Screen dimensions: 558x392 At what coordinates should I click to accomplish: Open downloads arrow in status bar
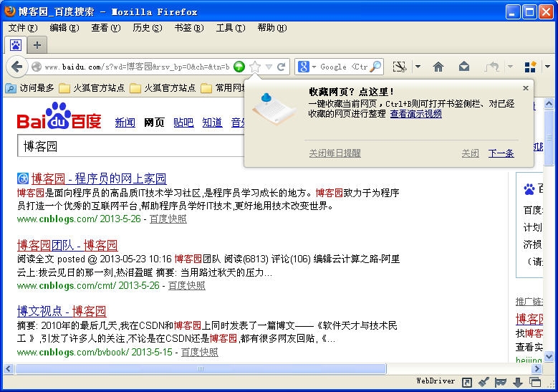(518, 383)
